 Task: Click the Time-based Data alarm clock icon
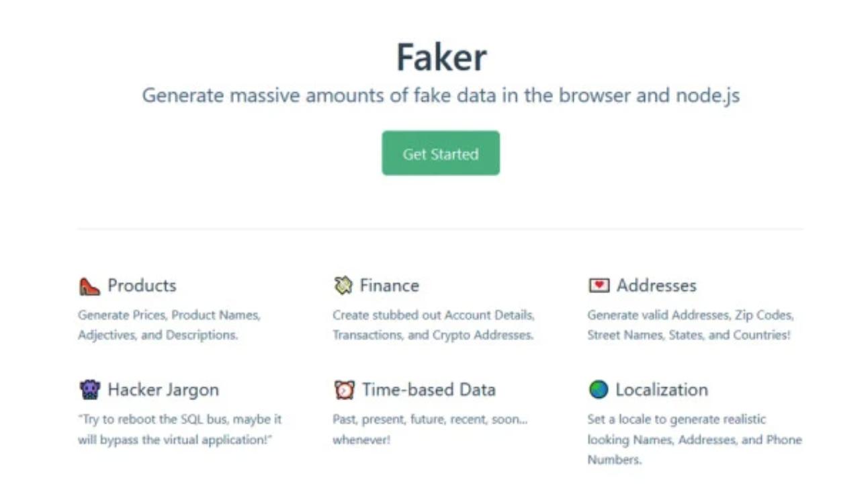(345, 389)
